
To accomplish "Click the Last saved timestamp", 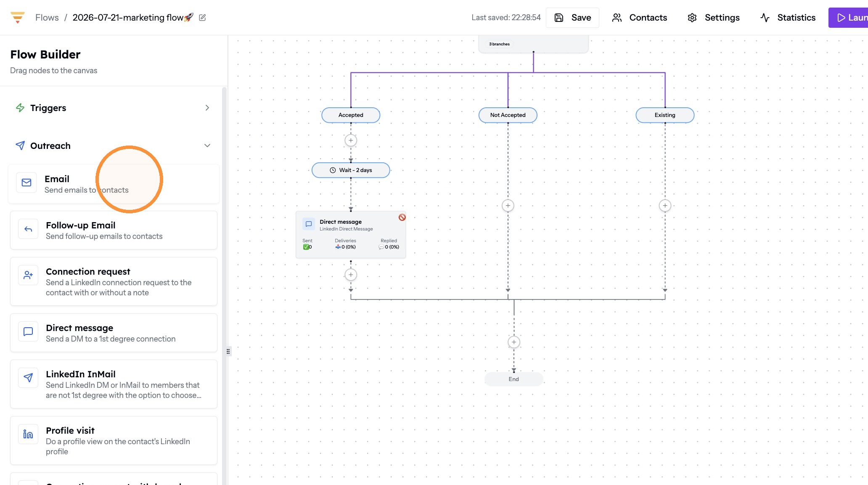I will (506, 18).
